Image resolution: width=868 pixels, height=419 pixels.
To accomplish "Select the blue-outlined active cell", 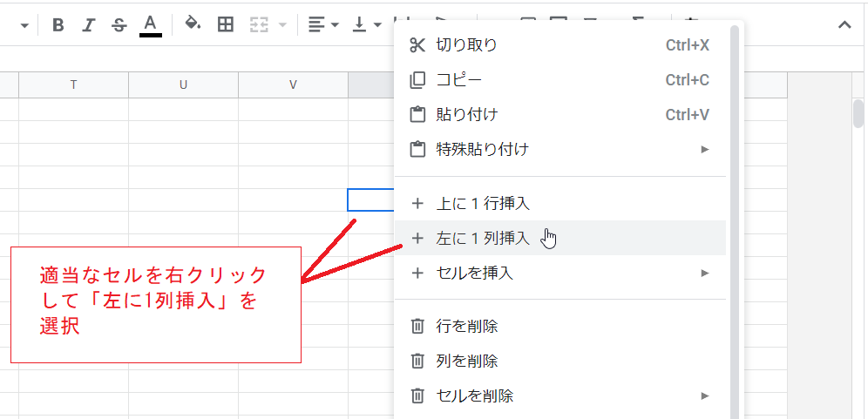I will (371, 199).
